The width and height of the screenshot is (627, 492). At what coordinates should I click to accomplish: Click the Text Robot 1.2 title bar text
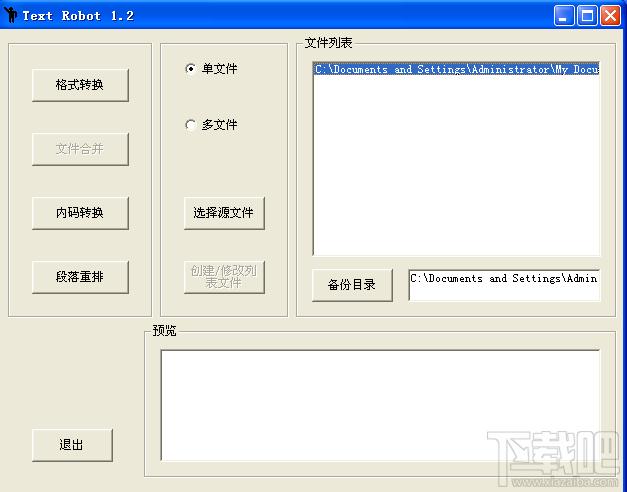click(78, 15)
